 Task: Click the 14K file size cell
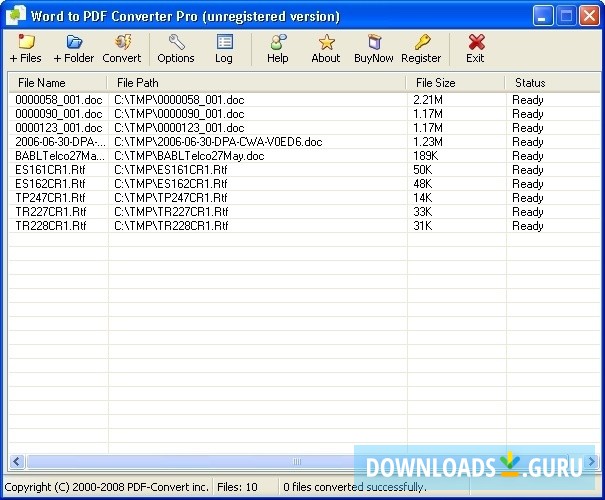[x=422, y=198]
